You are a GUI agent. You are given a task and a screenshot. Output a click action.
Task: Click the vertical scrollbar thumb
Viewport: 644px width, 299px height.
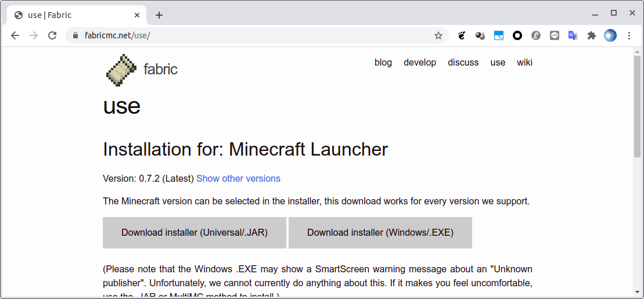pyautogui.click(x=637, y=107)
